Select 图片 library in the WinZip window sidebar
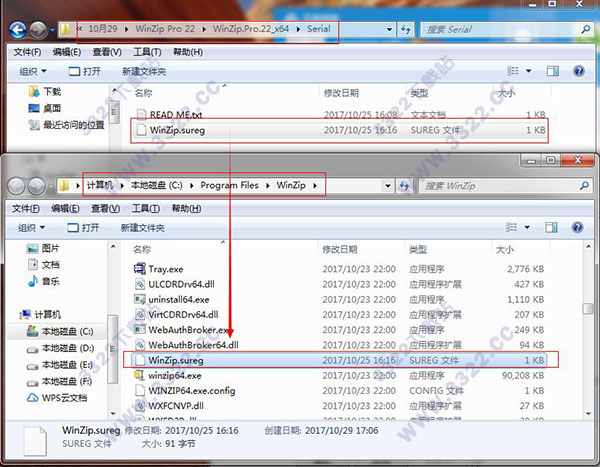This screenshot has height=467, width=600. 43,248
